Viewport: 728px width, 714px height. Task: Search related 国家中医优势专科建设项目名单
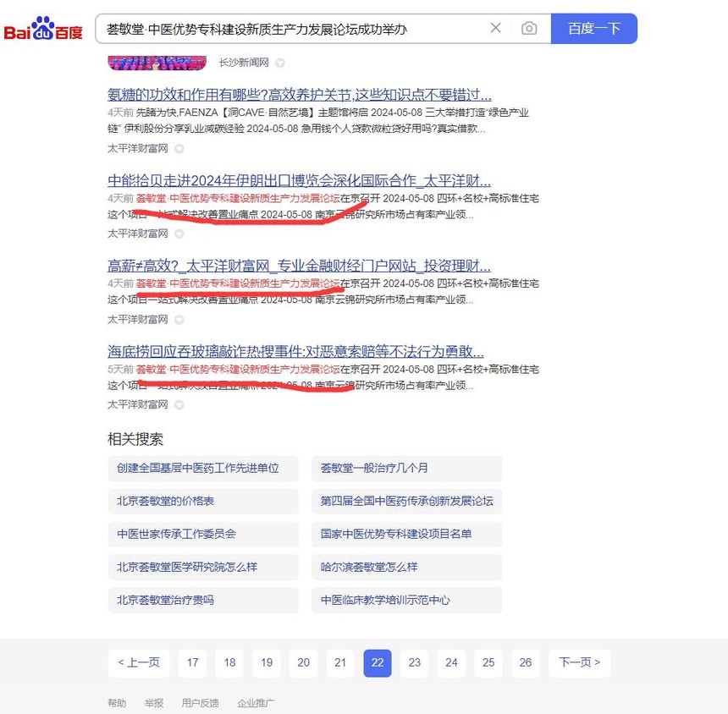pyautogui.click(x=406, y=534)
